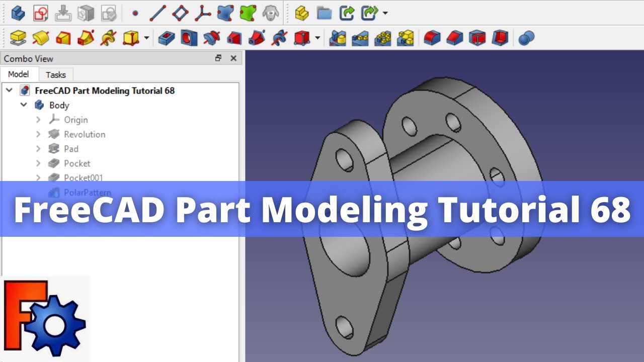Expand the Pad tree node
This screenshot has height=362, width=644.
(38, 149)
